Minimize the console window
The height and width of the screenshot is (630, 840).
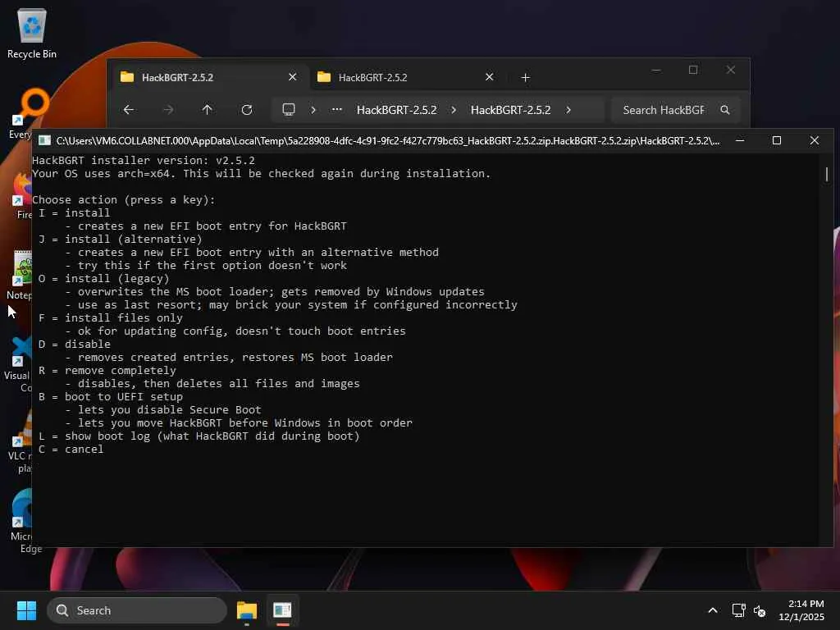(740, 140)
